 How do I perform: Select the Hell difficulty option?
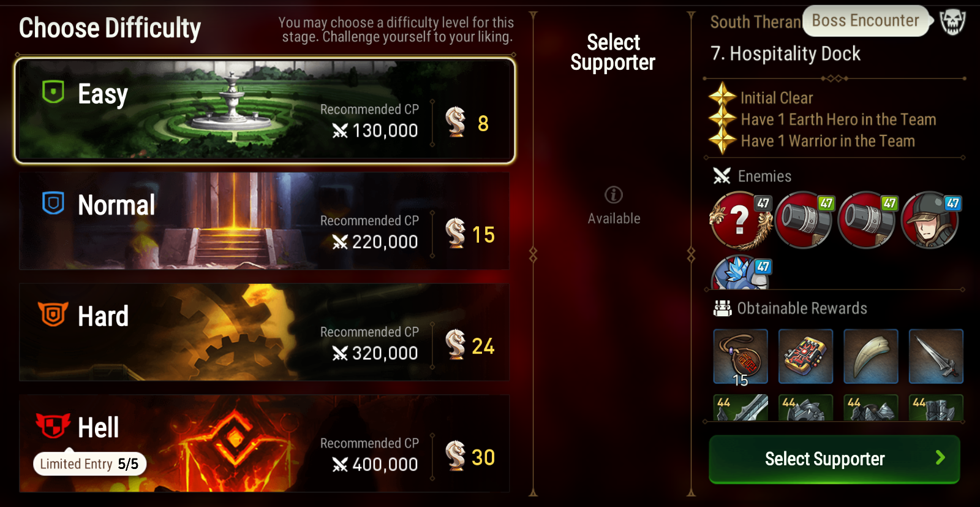point(264,443)
